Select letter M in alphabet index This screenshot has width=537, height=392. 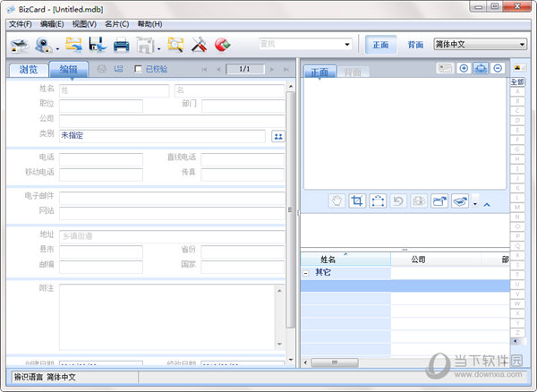[x=517, y=208]
